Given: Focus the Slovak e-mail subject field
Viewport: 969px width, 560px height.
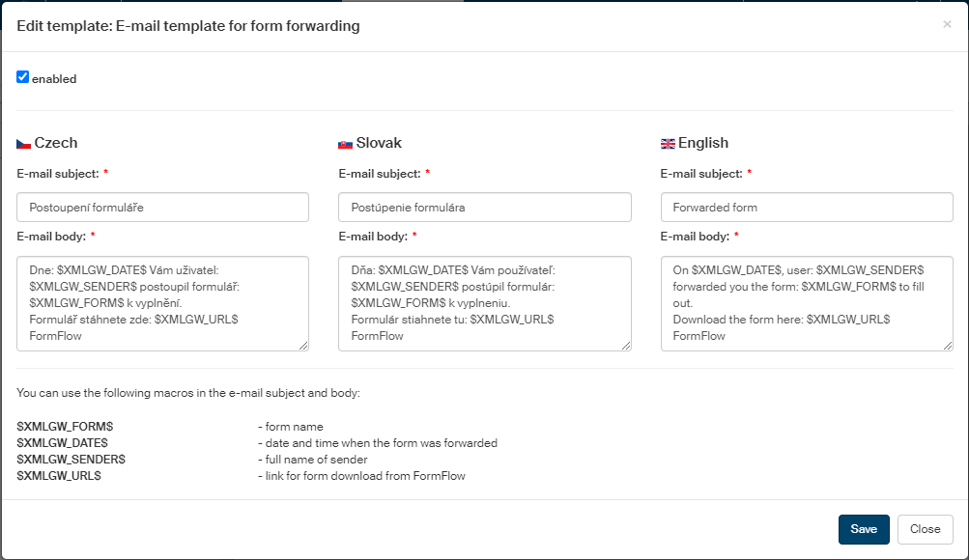Looking at the screenshot, I should point(484,208).
